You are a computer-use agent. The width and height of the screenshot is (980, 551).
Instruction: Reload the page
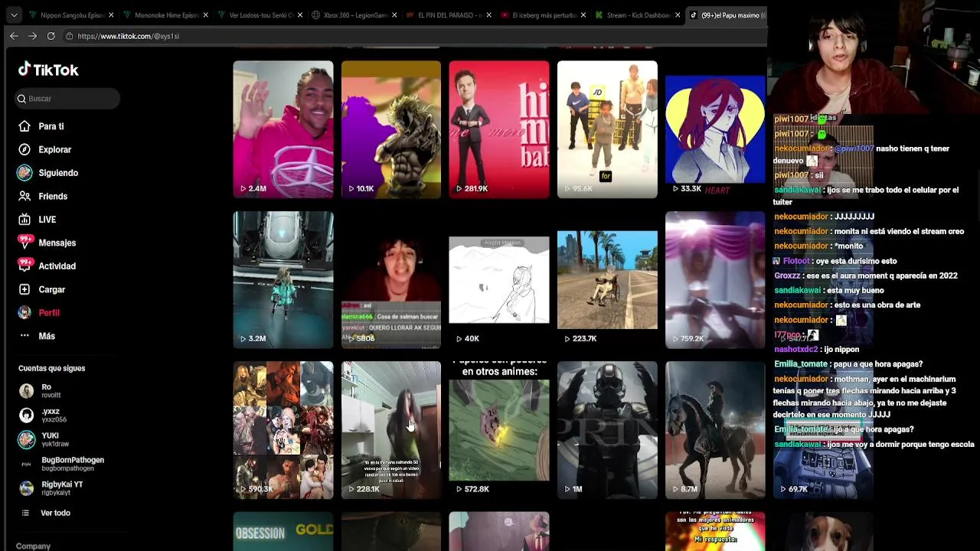pyautogui.click(x=51, y=36)
